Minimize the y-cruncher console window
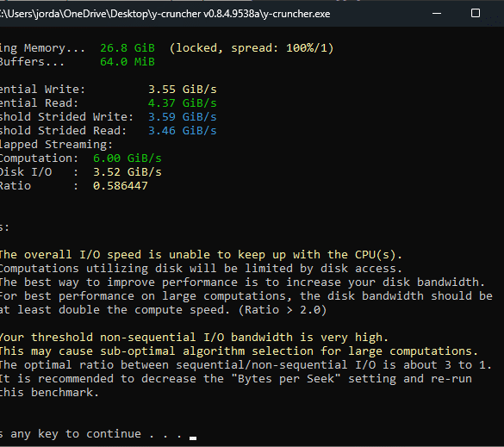The image size is (504, 447). click(x=437, y=14)
